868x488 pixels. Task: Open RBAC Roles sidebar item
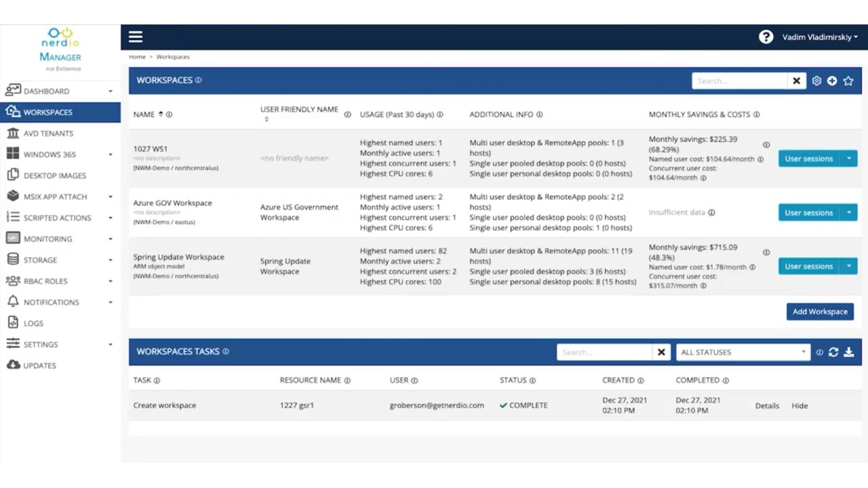(60, 281)
